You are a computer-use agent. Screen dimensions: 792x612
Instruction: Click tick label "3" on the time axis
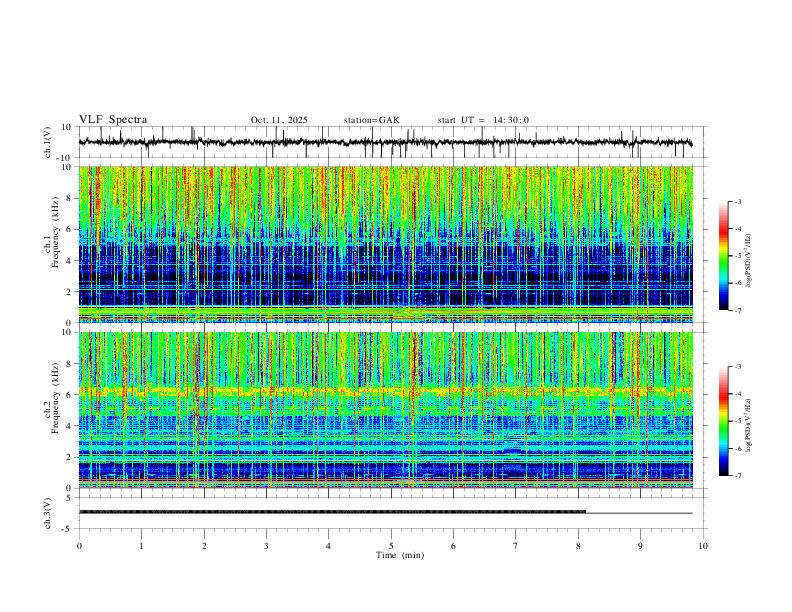(266, 546)
